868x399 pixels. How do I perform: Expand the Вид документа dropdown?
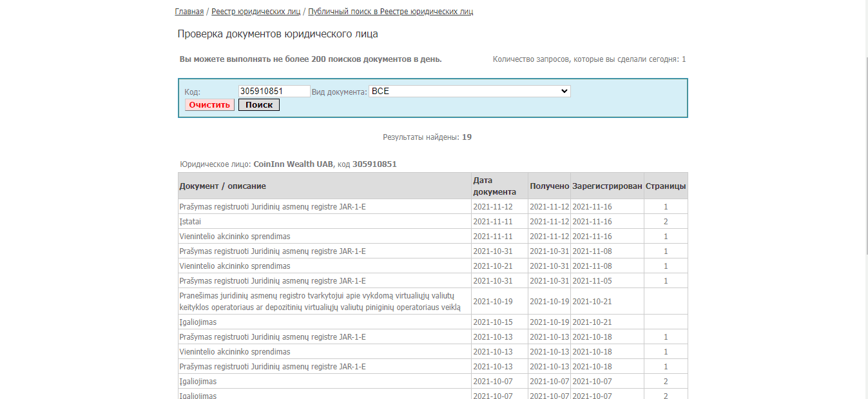[469, 92]
